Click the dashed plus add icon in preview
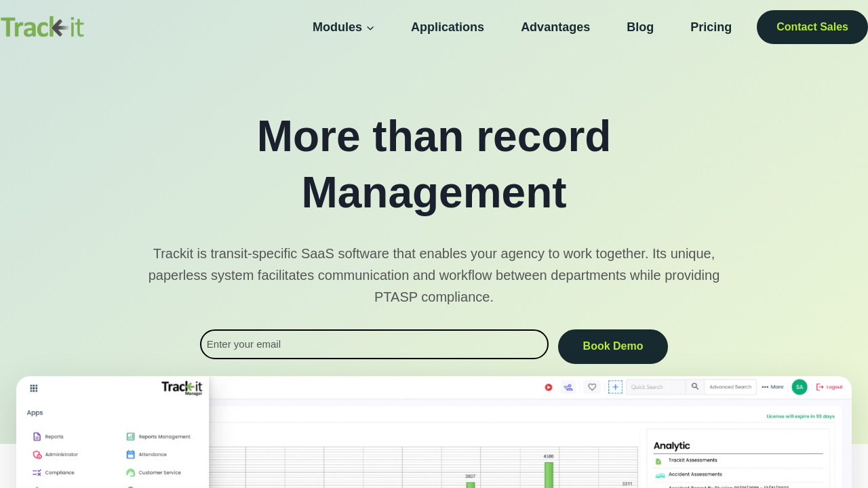868x488 pixels. click(615, 387)
